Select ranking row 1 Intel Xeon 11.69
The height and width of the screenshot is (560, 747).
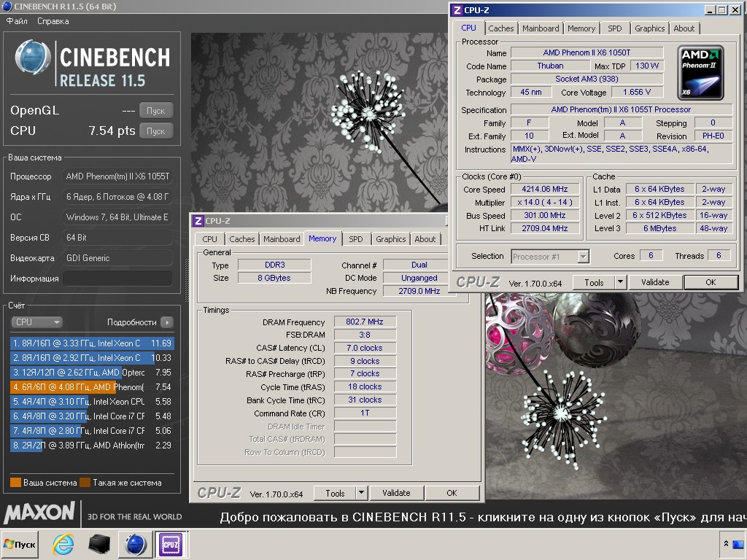coord(92,343)
